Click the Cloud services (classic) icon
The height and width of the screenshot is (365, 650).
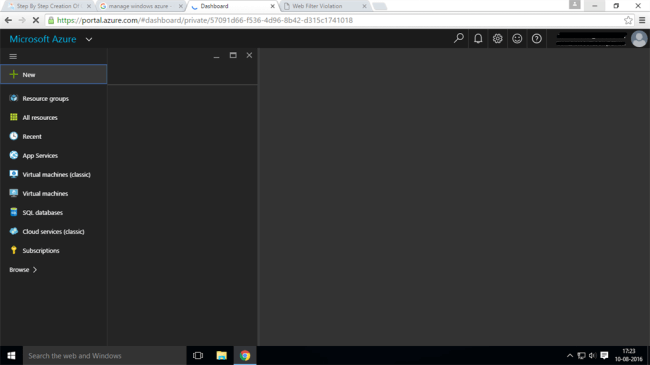pos(14,231)
